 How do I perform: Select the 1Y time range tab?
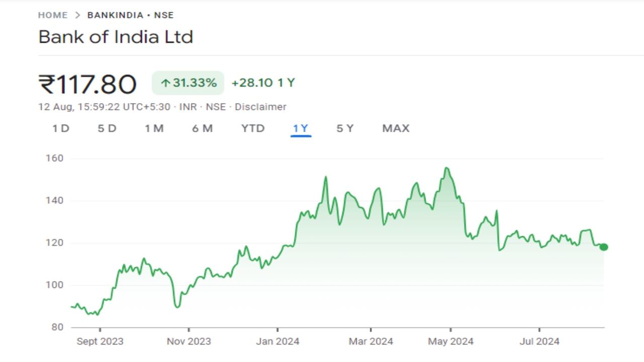(x=300, y=129)
